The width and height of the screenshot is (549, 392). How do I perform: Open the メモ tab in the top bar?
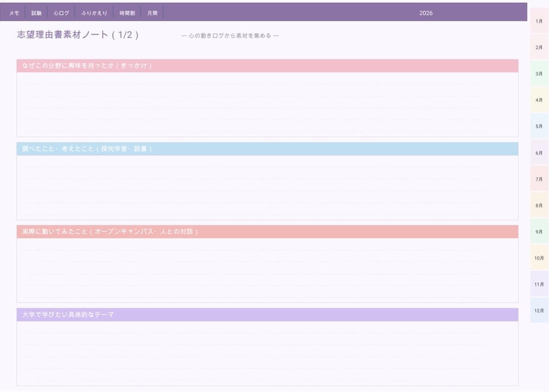pos(14,13)
